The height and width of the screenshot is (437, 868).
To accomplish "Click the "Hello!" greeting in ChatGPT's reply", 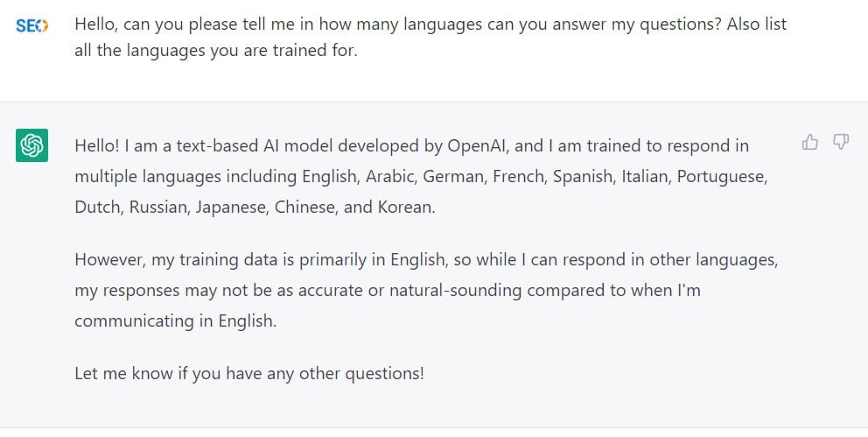I will pyautogui.click(x=97, y=145).
